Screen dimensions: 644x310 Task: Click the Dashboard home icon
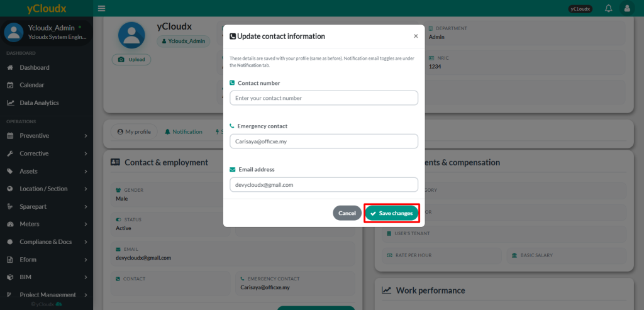tap(11, 67)
